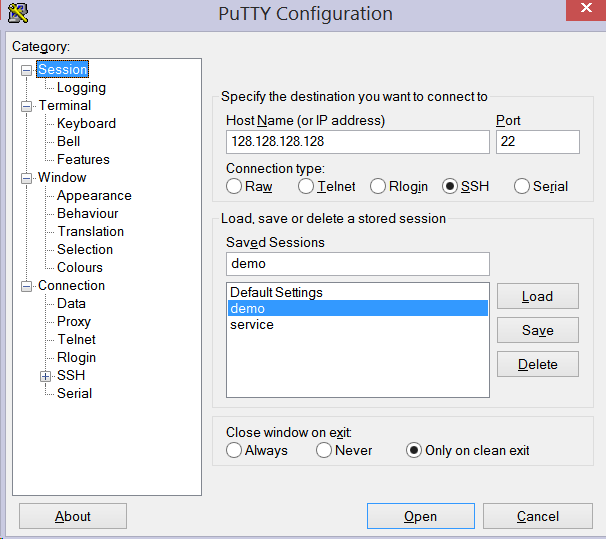Open the Proxy category
Viewport: 606px width, 539px height.
(74, 322)
